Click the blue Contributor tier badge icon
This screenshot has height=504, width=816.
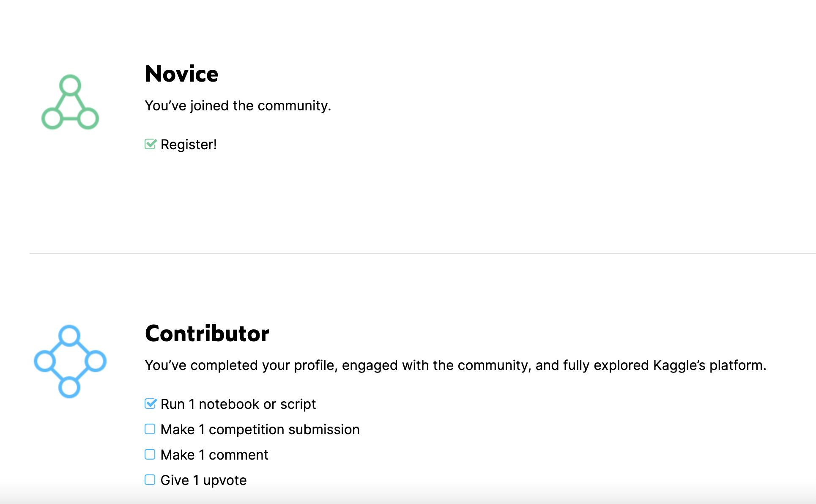69,362
